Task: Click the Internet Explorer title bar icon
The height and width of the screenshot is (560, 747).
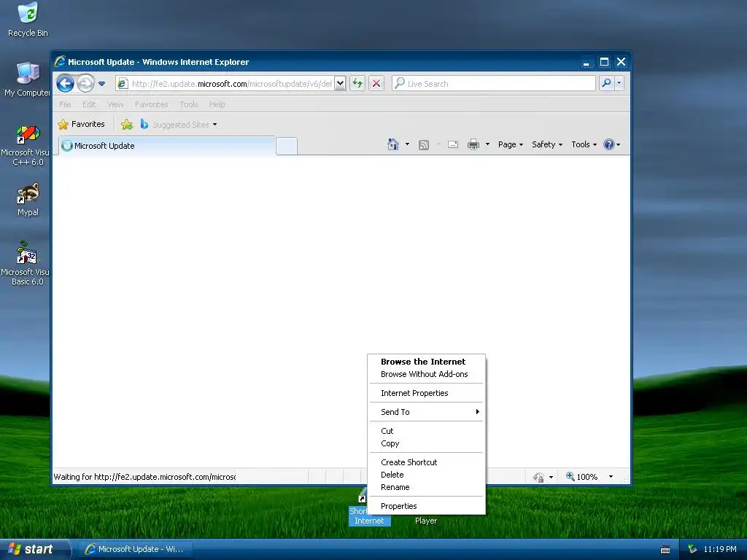Action: point(60,61)
